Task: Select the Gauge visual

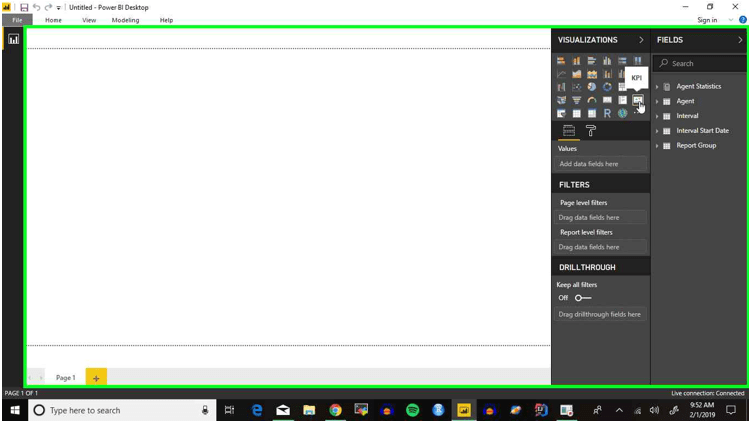Action: 592,100
